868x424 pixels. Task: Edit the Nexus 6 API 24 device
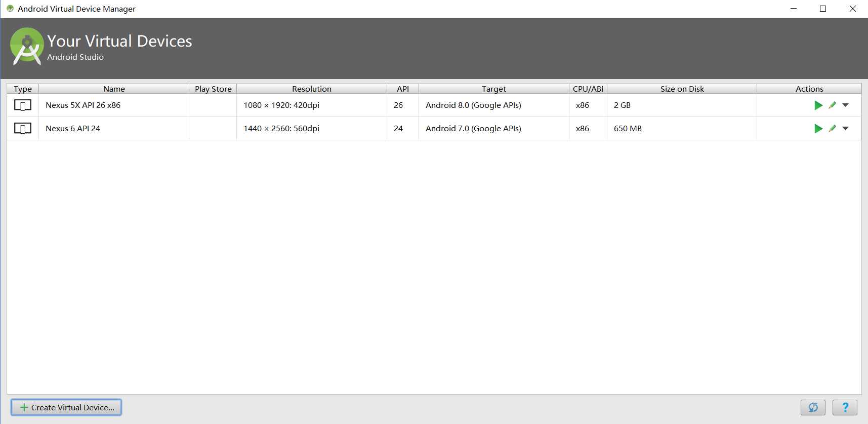coord(833,129)
